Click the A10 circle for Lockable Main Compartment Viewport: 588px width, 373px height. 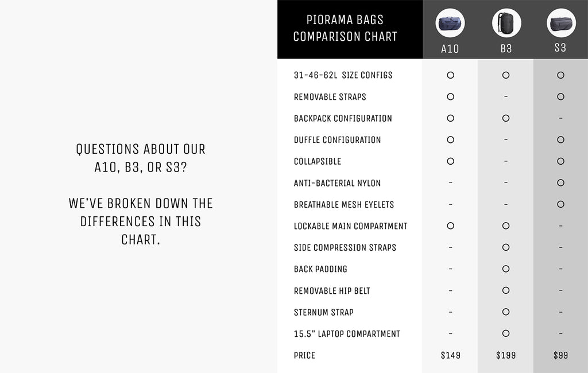[450, 226]
